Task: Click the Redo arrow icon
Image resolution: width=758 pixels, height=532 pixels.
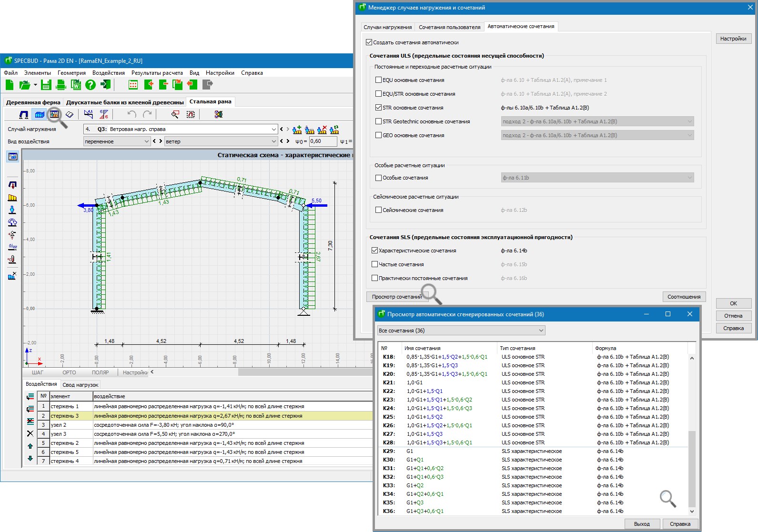Action: (x=148, y=114)
